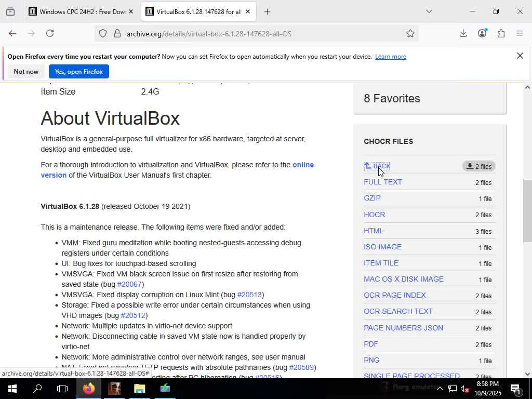This screenshot has width=532, height=399.
Task: Open PAGE NUMBERS JSON download option
Action: tap(403, 328)
